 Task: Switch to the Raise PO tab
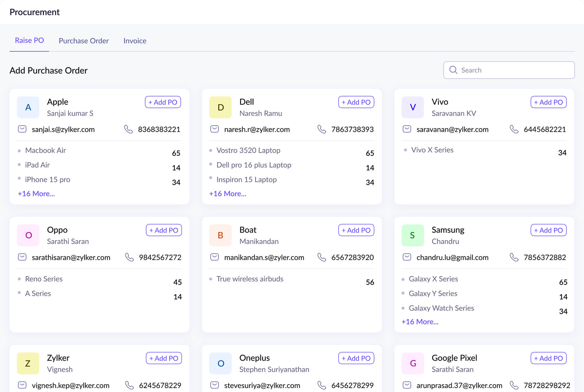(29, 40)
